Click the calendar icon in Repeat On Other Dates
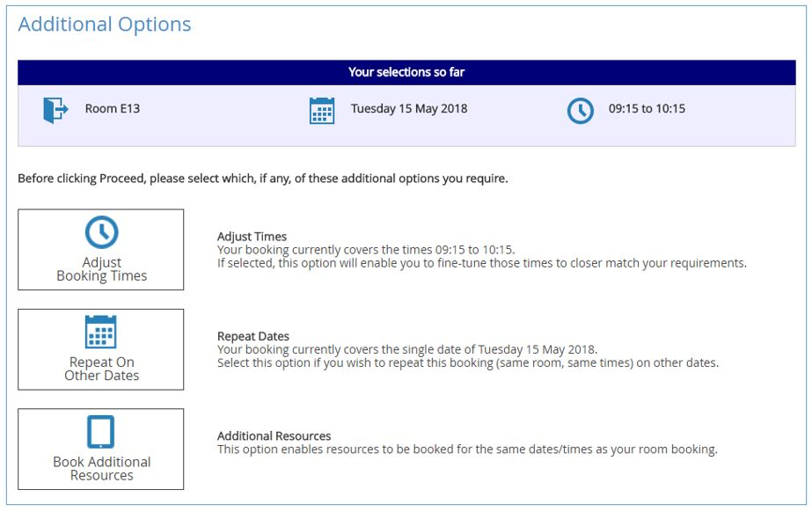This screenshot has width=812, height=512. coord(101,332)
